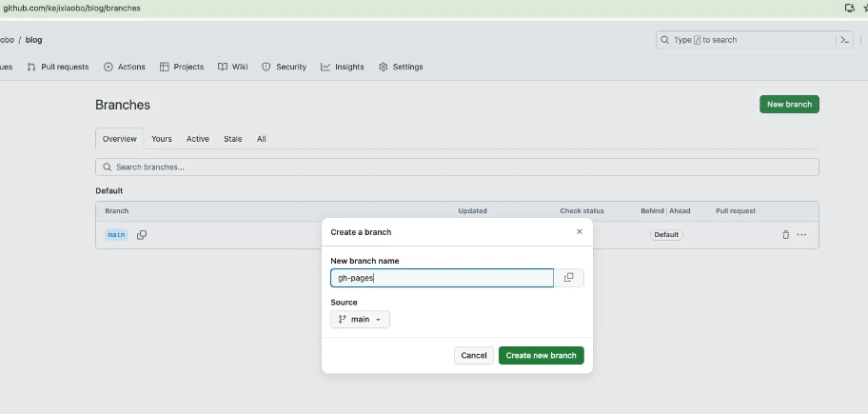The width and height of the screenshot is (868, 414).
Task: Copy main branch name to clipboard
Action: pyautogui.click(x=142, y=235)
